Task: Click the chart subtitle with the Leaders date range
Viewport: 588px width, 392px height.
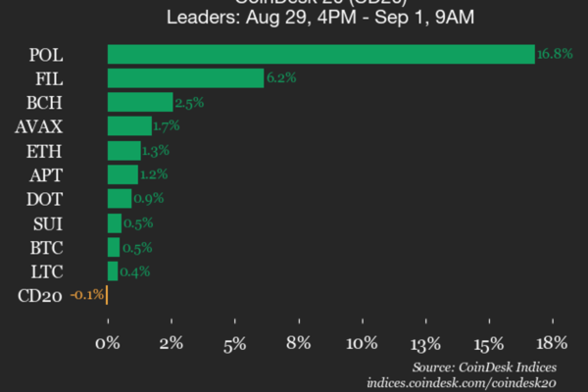Action: coord(294,16)
